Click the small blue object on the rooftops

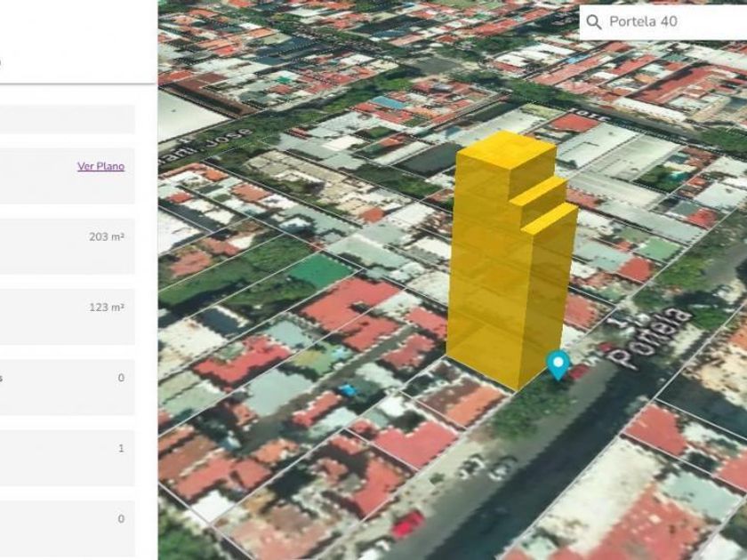pos(349,389)
